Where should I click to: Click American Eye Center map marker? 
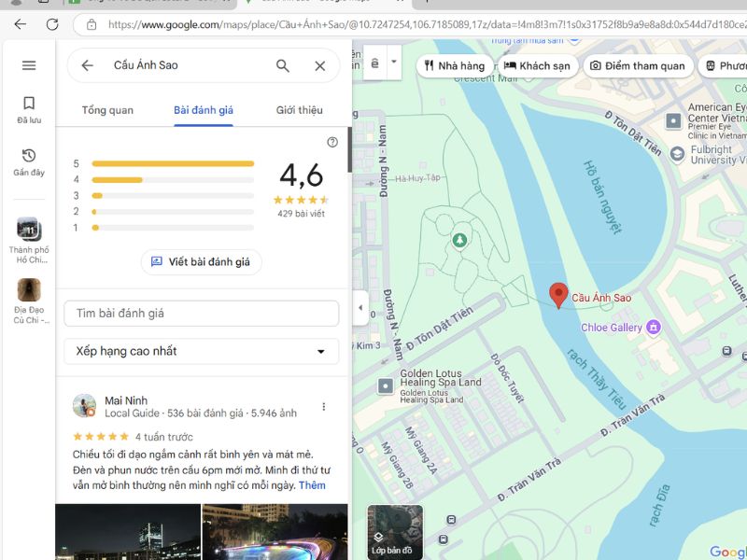[x=673, y=121]
